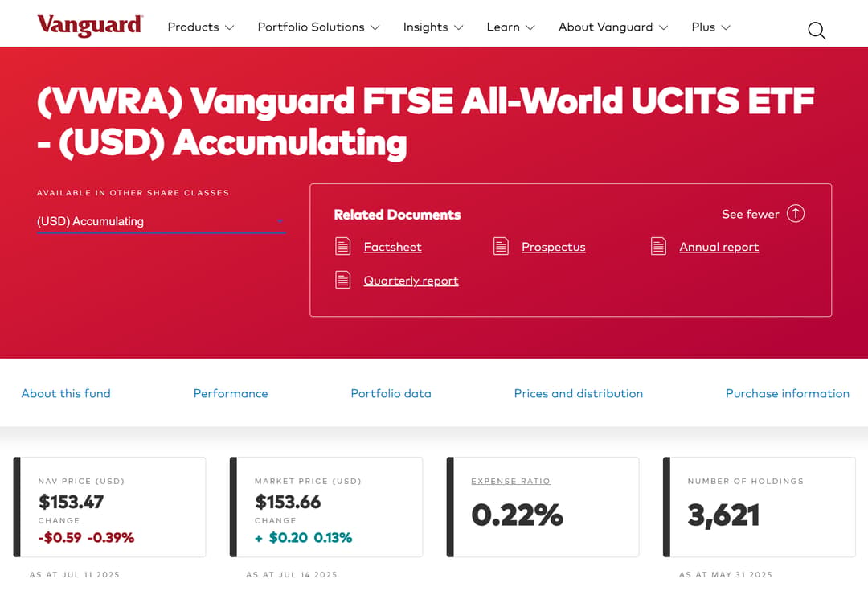
Task: Click the Vanguard logo
Action: click(90, 26)
